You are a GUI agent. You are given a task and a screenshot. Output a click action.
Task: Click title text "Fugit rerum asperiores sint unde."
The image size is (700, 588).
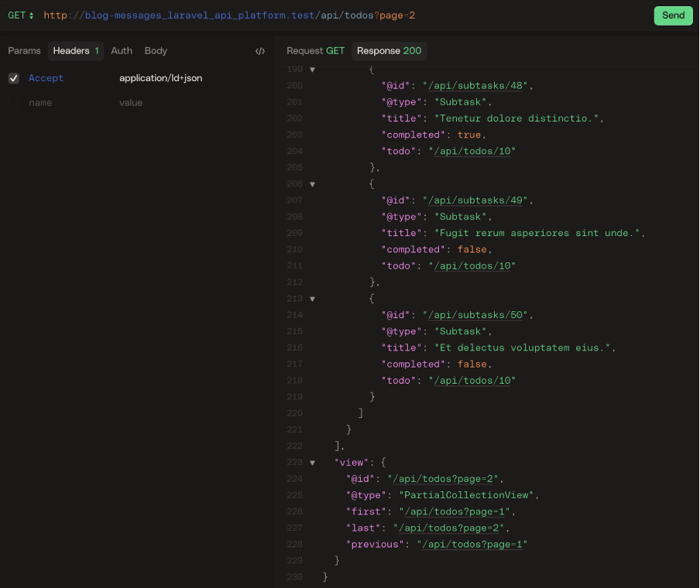click(x=537, y=233)
